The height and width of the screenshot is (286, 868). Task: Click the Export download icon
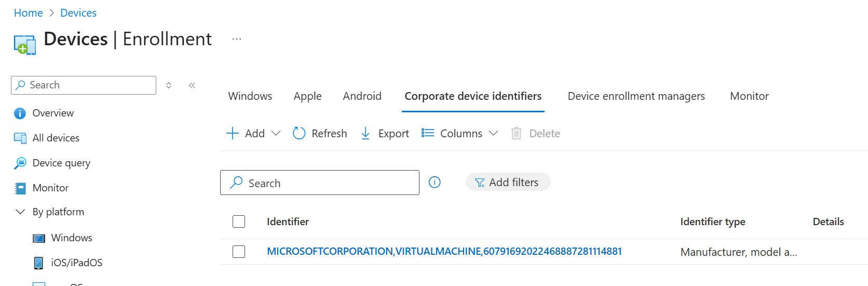tap(365, 134)
